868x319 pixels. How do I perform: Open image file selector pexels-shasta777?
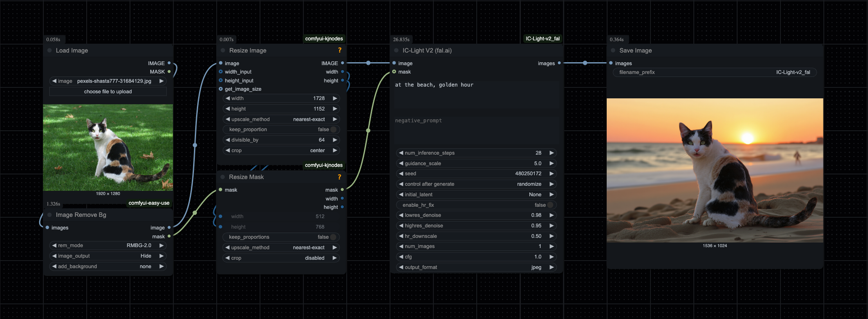[108, 81]
